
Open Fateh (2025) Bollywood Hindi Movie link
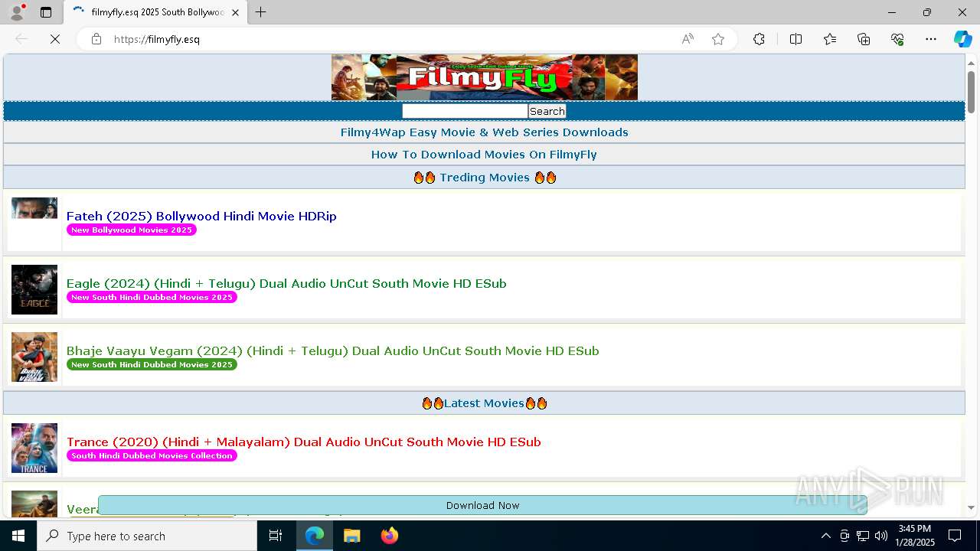[201, 217]
